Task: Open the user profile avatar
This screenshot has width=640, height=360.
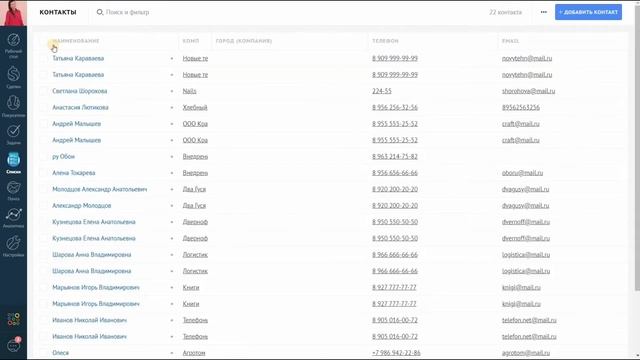Action: pos(13,13)
